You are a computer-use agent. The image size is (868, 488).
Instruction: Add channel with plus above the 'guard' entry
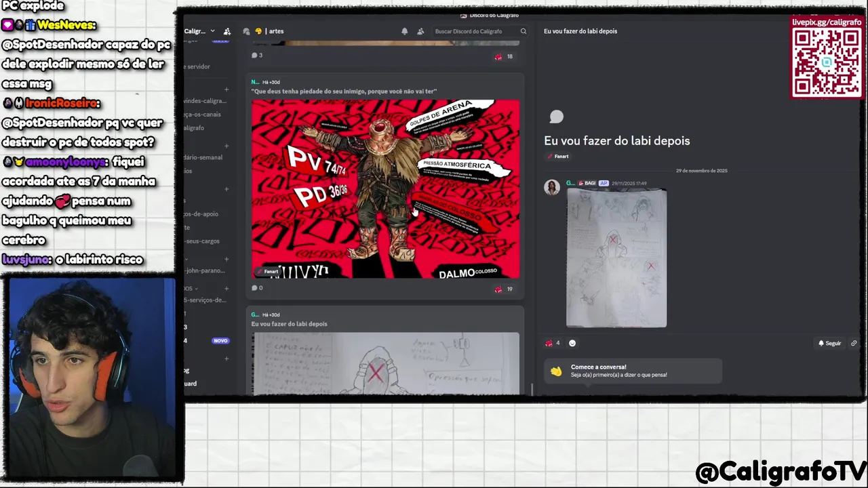[x=226, y=359]
